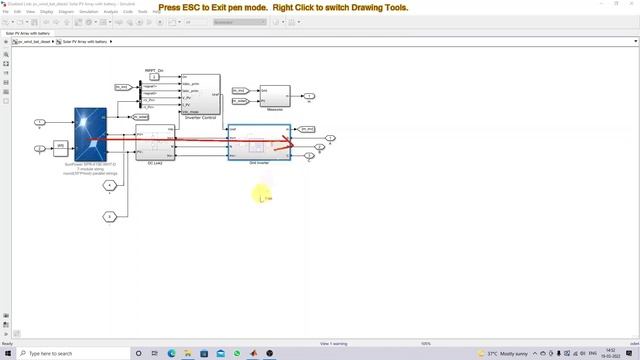Open the Edit menu
The height and width of the screenshot is (360, 640).
pyautogui.click(x=17, y=12)
